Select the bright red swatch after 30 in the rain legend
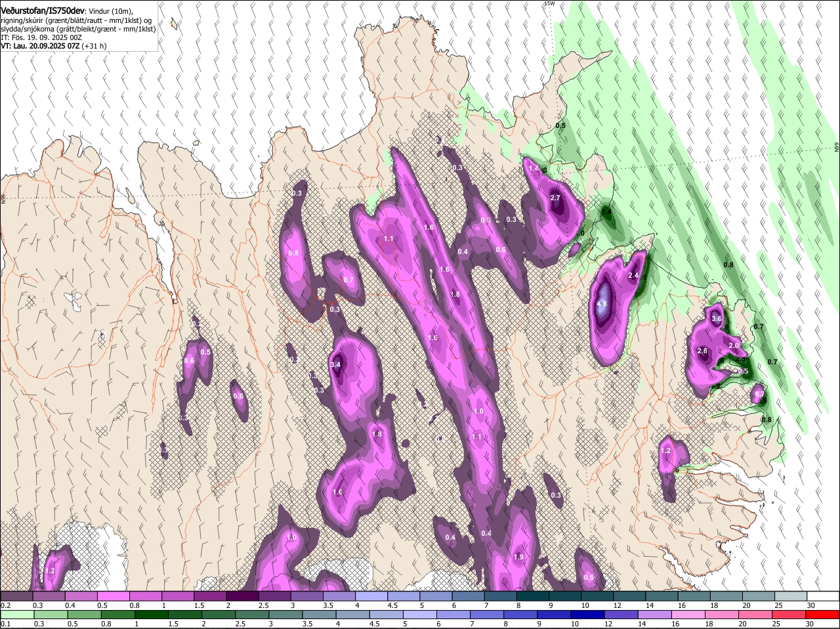This screenshot has height=629, width=840. [823, 615]
